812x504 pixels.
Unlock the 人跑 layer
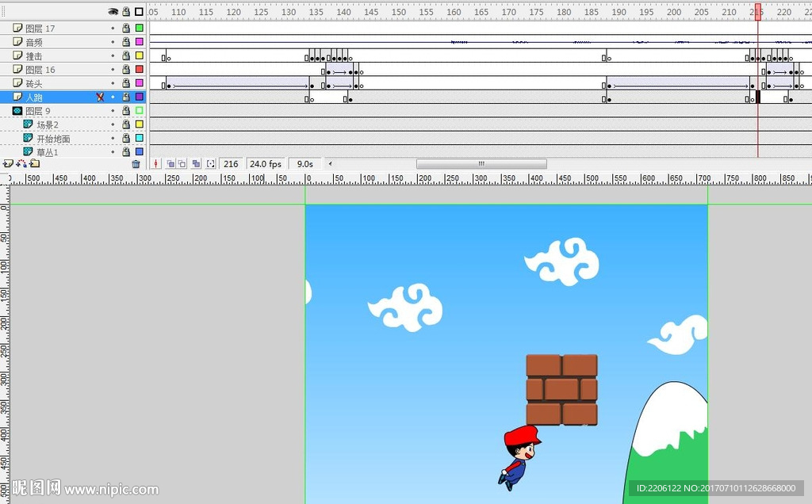[126, 97]
